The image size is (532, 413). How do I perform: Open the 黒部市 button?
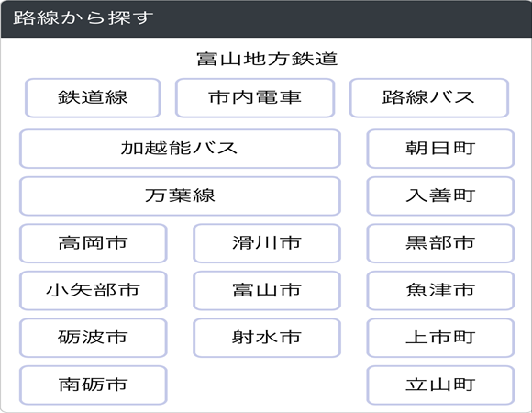pyautogui.click(x=440, y=243)
